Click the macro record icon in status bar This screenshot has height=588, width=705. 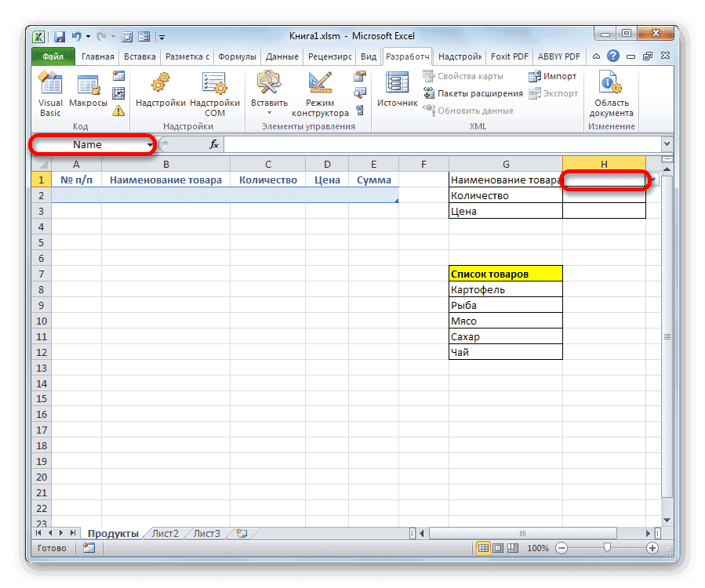(88, 548)
